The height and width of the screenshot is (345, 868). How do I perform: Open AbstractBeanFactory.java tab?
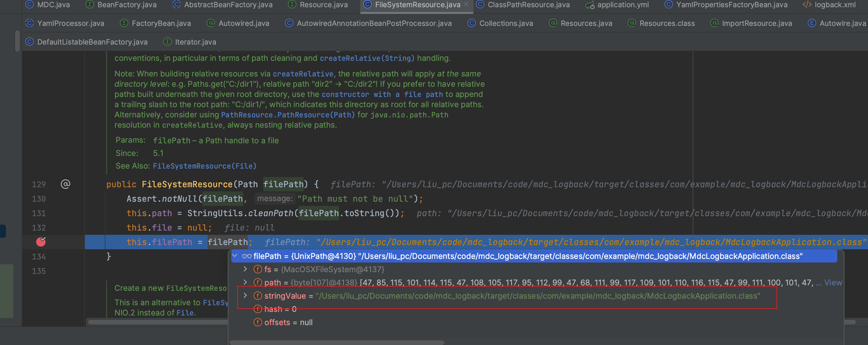[x=222, y=5]
